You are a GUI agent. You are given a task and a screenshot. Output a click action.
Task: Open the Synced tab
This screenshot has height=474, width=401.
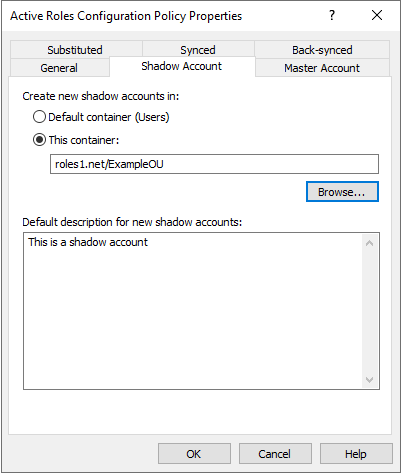click(x=198, y=50)
